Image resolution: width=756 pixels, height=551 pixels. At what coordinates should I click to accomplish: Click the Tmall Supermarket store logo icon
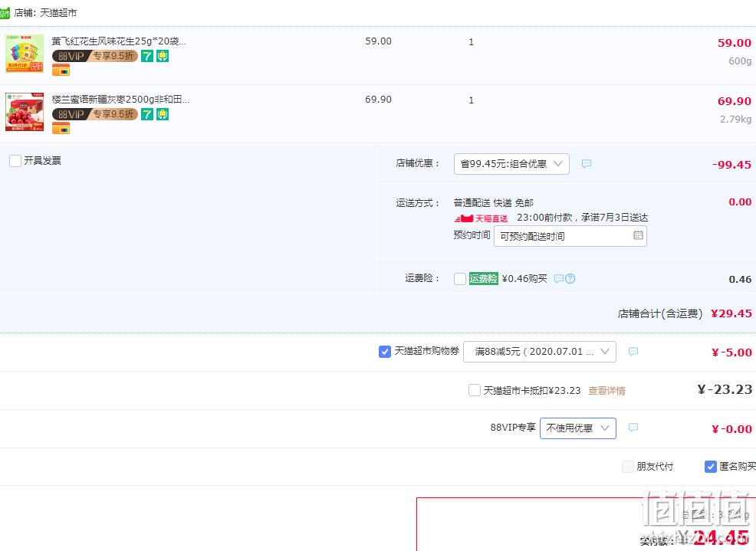coord(5,13)
